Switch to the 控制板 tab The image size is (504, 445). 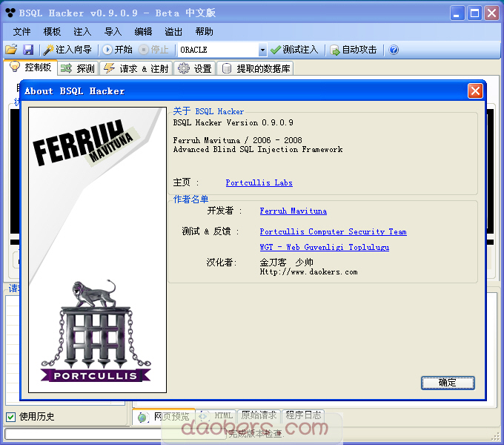coord(31,67)
